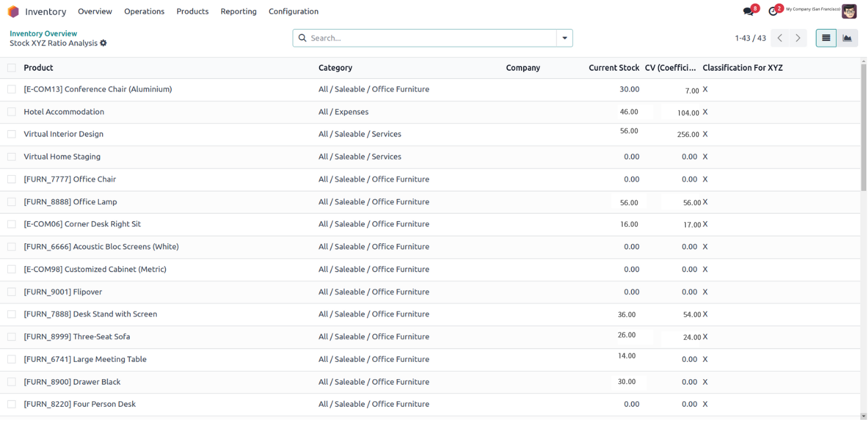868x421 pixels.
Task: Click the user avatar picture
Action: click(x=849, y=12)
